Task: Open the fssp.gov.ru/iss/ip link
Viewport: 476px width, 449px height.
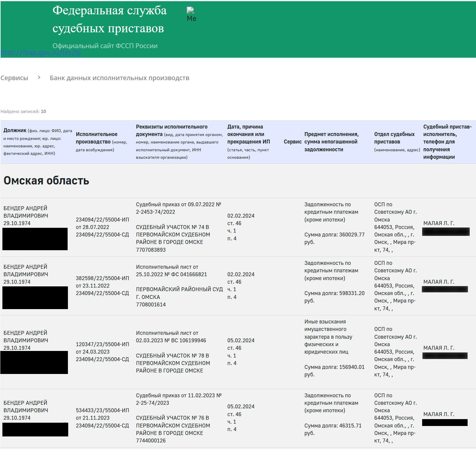Action: tap(41, 53)
